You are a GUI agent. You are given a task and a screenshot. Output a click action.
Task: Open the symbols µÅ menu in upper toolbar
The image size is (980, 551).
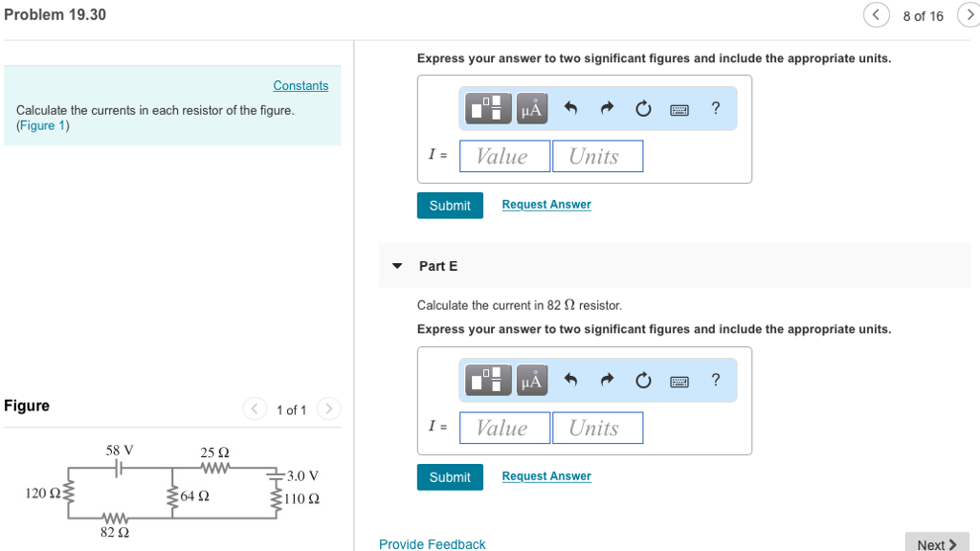point(532,109)
